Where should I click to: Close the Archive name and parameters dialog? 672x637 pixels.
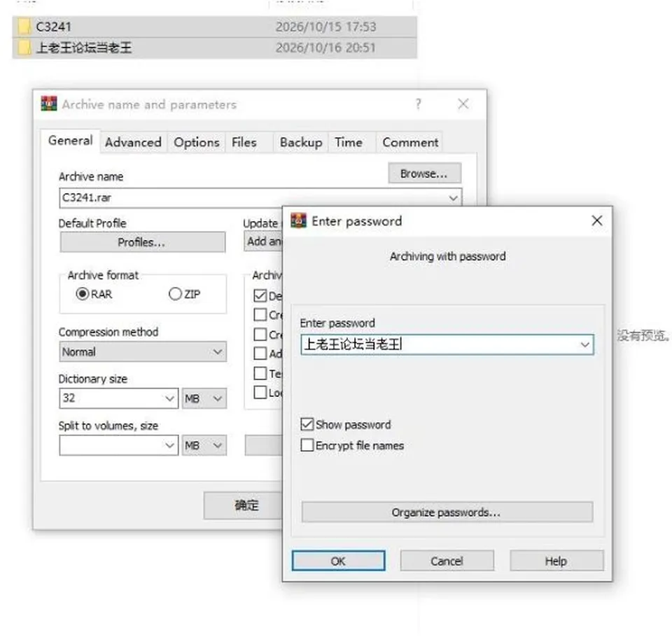pos(463,104)
